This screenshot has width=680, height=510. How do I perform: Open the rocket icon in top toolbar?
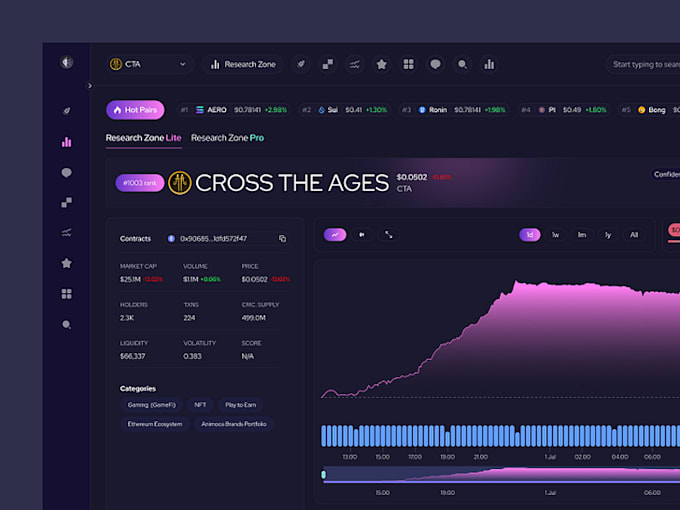tap(301, 64)
